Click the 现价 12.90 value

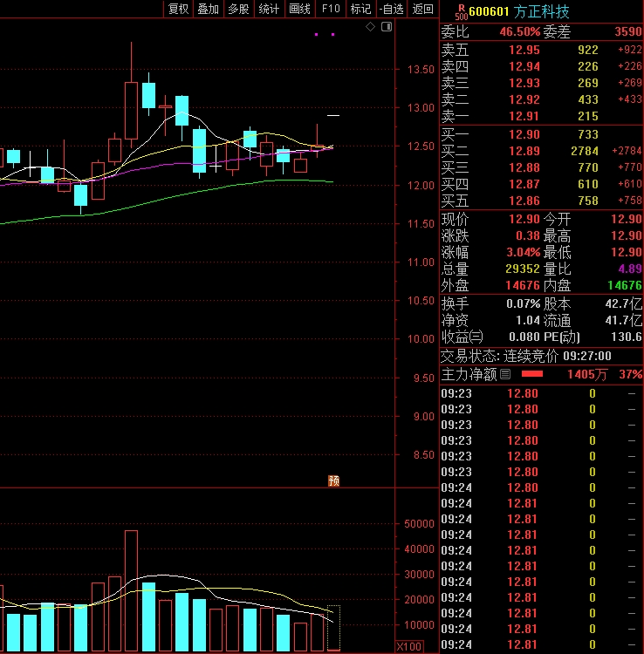point(524,219)
